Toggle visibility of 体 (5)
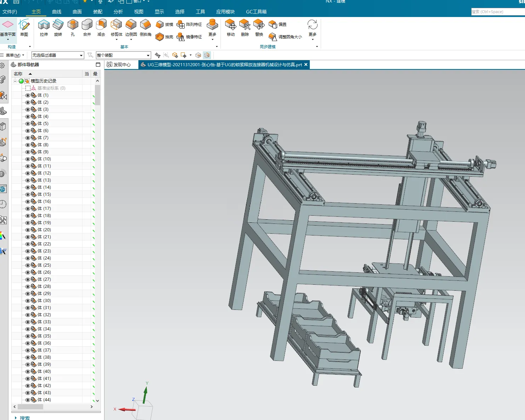525x420 pixels. point(28,124)
